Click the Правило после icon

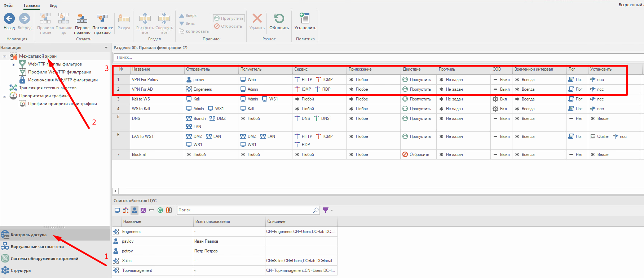coord(45,18)
